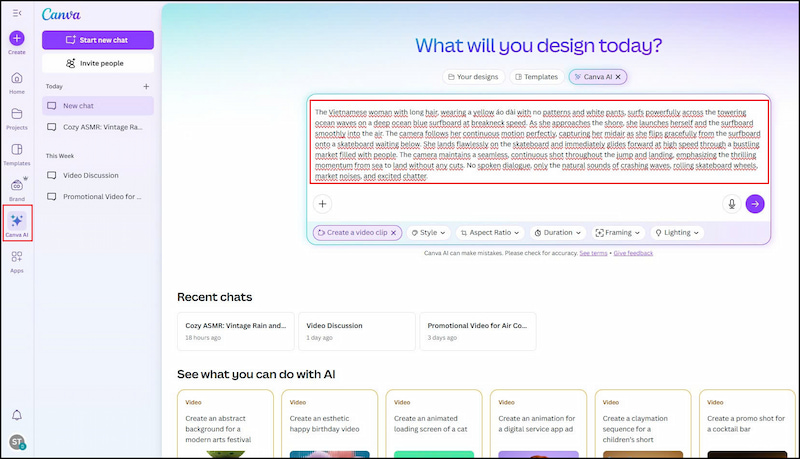
Task: Open Apps in the sidebar
Action: (17, 262)
